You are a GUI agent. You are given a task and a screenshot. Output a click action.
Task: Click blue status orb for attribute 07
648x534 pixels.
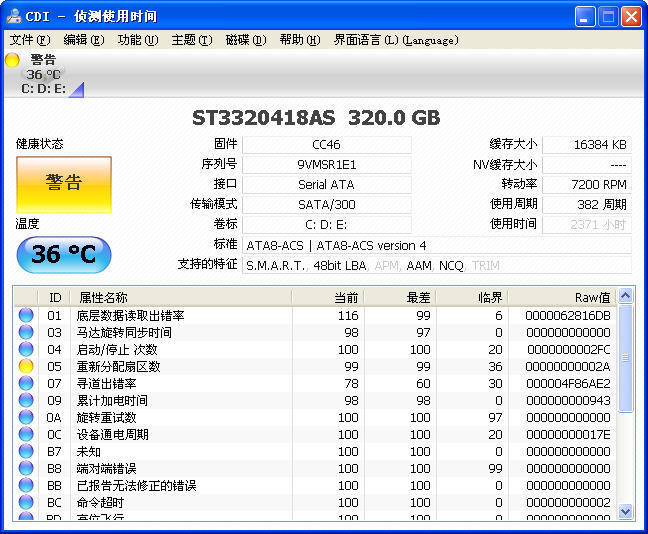pyautogui.click(x=26, y=384)
